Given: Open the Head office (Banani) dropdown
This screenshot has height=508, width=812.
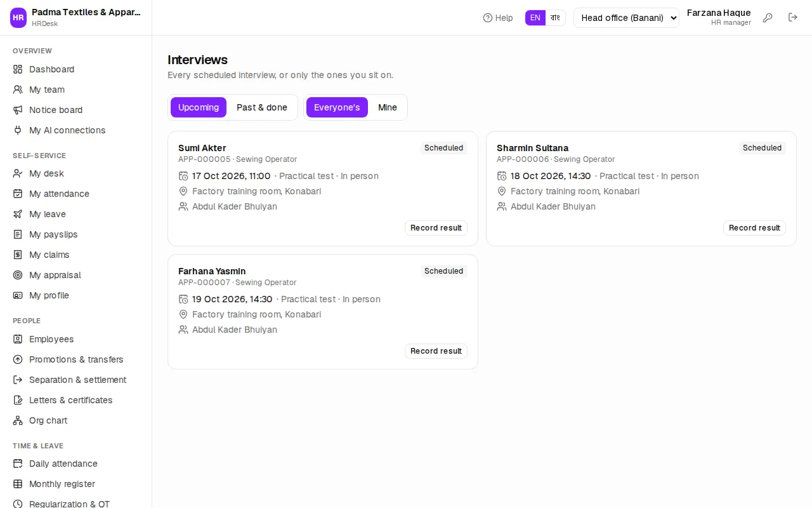Looking at the screenshot, I should pos(626,18).
